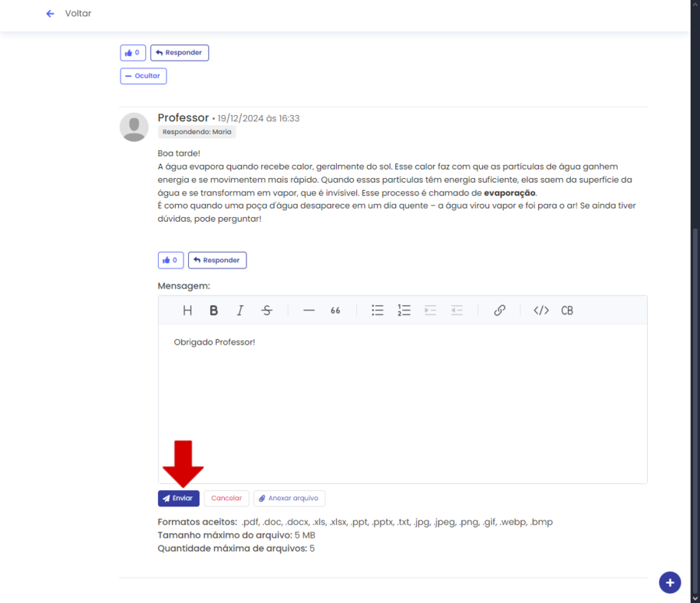Screen dimensions: 700x603
Task: Toggle strikethrough text formatting
Action: [267, 310]
